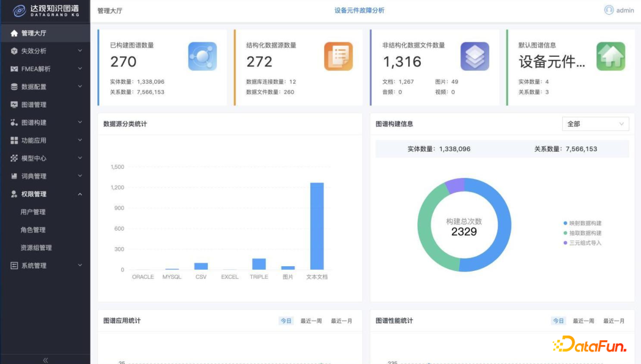Screen dimensions: 641x364
Task: Select 最近一周 tab in 图谱应用统计
Action: (x=311, y=321)
